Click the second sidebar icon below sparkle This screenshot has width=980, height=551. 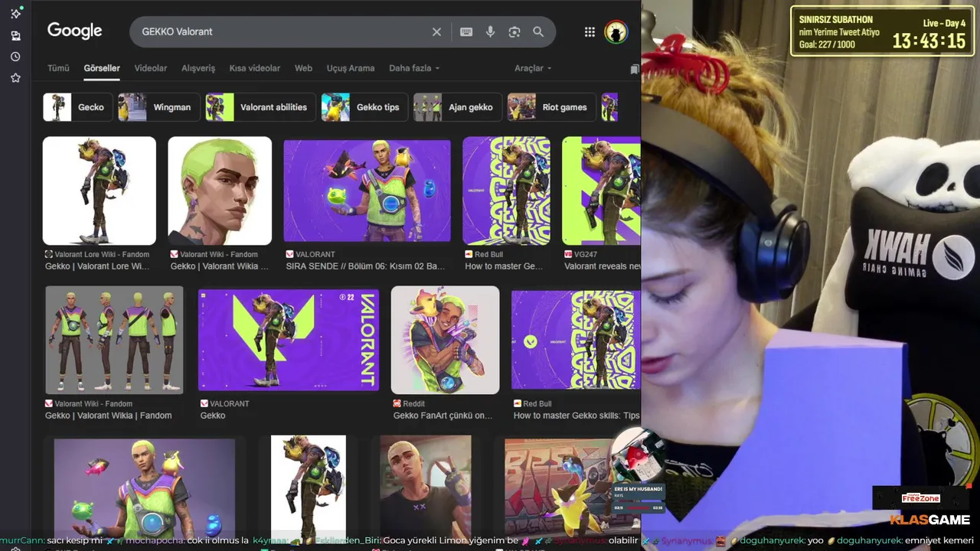15,35
